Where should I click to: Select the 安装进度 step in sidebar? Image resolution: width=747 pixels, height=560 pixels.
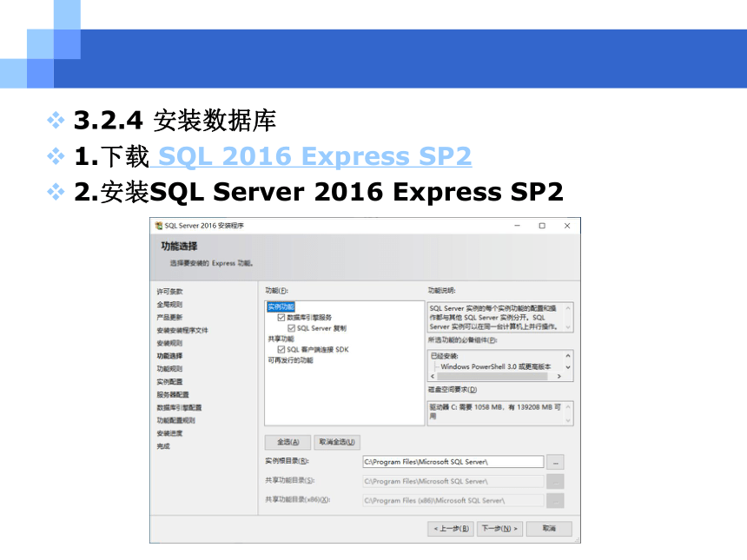click(x=169, y=433)
